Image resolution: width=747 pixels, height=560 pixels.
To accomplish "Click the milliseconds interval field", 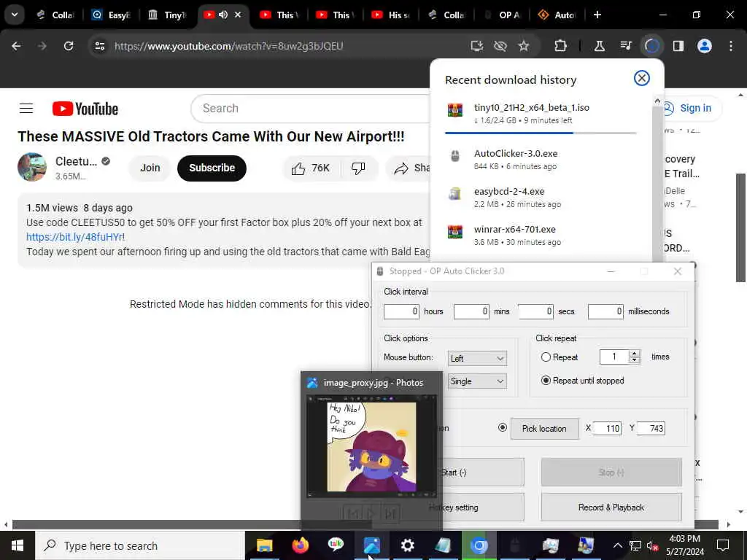I will tap(605, 311).
